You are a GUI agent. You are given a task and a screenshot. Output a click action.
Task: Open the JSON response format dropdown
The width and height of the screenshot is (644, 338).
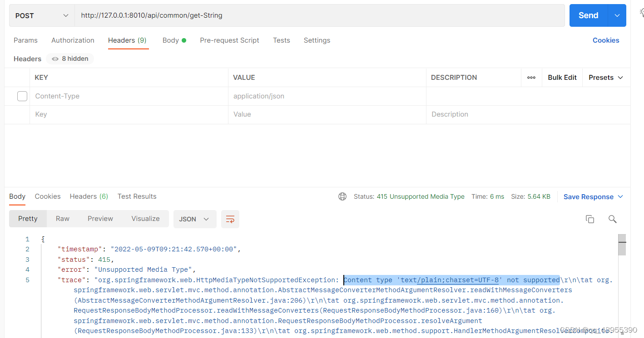(194, 219)
